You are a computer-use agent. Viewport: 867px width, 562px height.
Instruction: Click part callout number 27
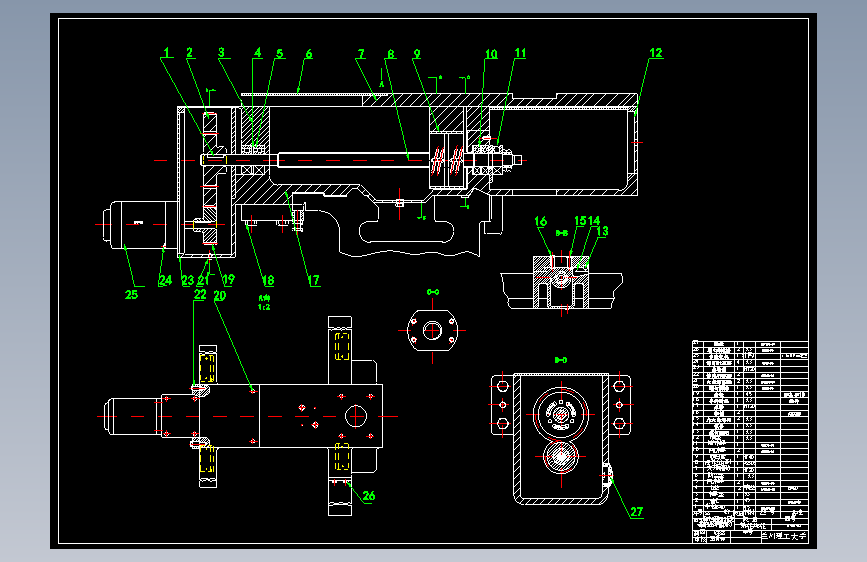pyautogui.click(x=637, y=512)
